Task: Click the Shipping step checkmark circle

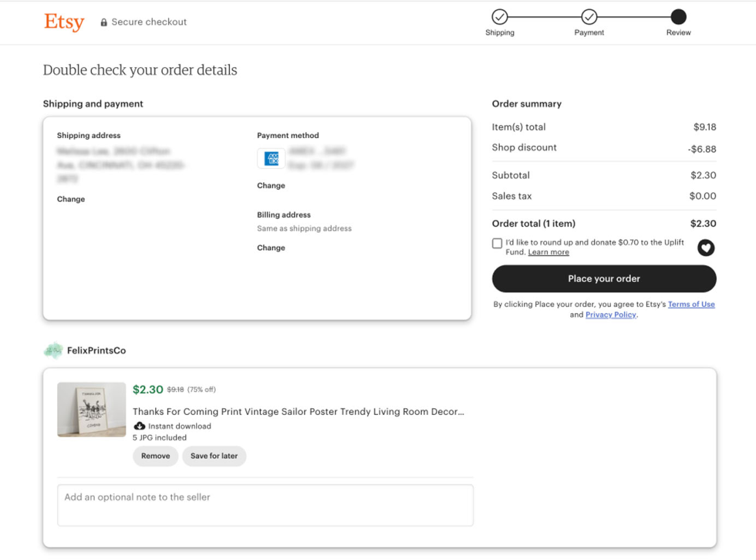Action: click(x=499, y=17)
